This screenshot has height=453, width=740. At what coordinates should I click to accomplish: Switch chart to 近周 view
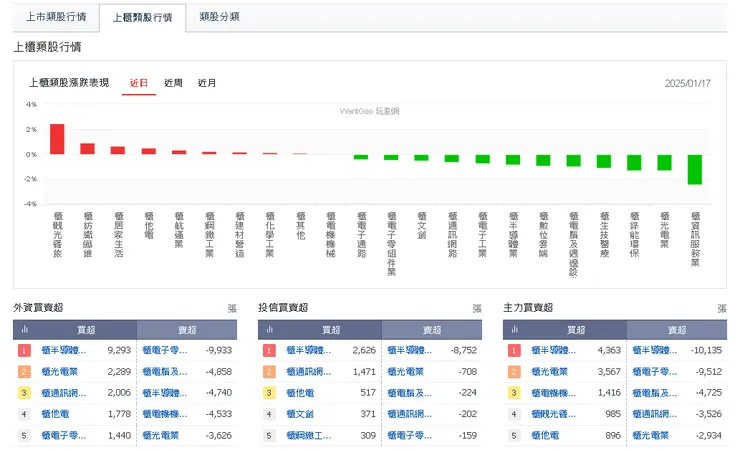[173, 83]
